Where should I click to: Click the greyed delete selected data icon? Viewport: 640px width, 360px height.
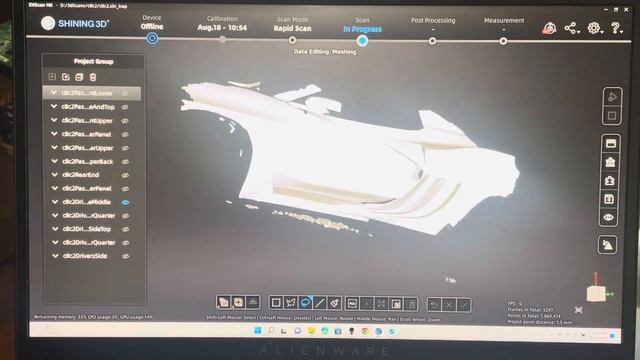[x=411, y=304]
